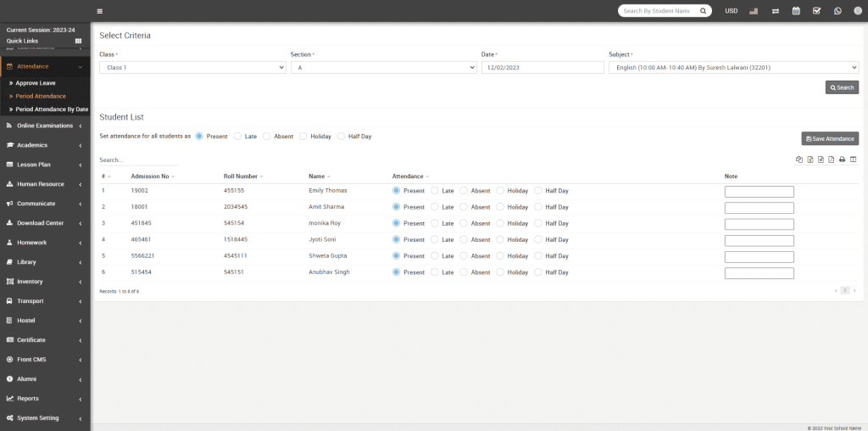
Task: Open the language flag icon in top bar
Action: click(754, 11)
